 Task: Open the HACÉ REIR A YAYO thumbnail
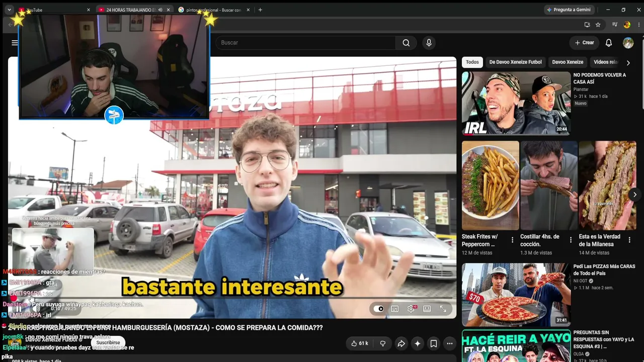(516, 345)
